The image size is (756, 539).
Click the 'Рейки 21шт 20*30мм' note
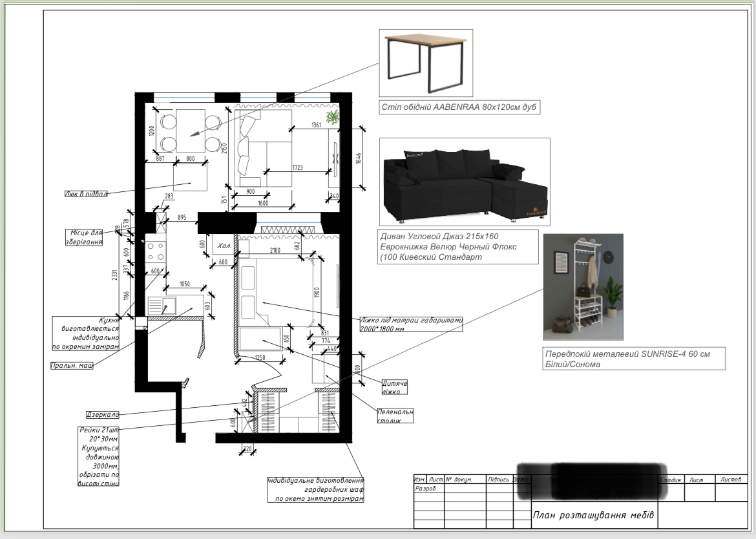click(99, 456)
